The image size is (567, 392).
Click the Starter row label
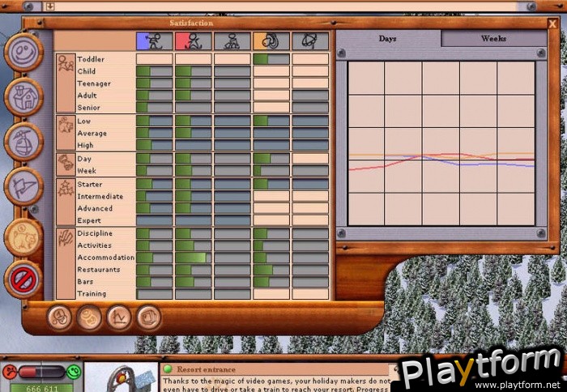click(x=90, y=184)
